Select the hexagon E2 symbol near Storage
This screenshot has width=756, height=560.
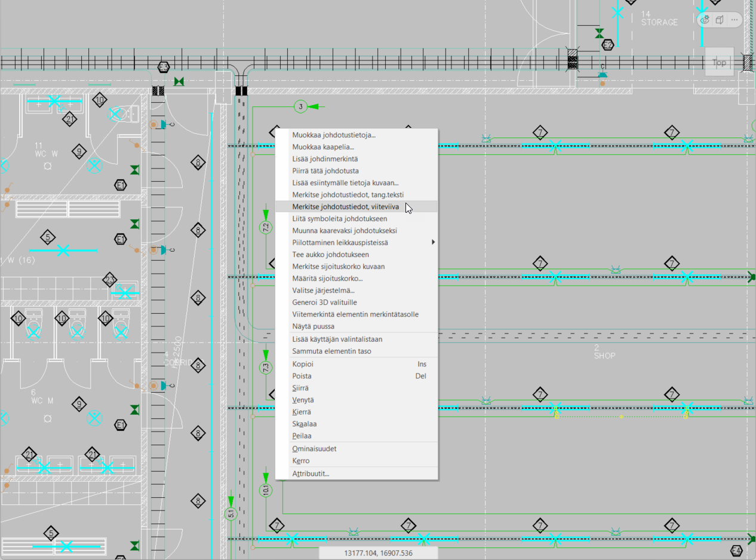click(x=608, y=45)
